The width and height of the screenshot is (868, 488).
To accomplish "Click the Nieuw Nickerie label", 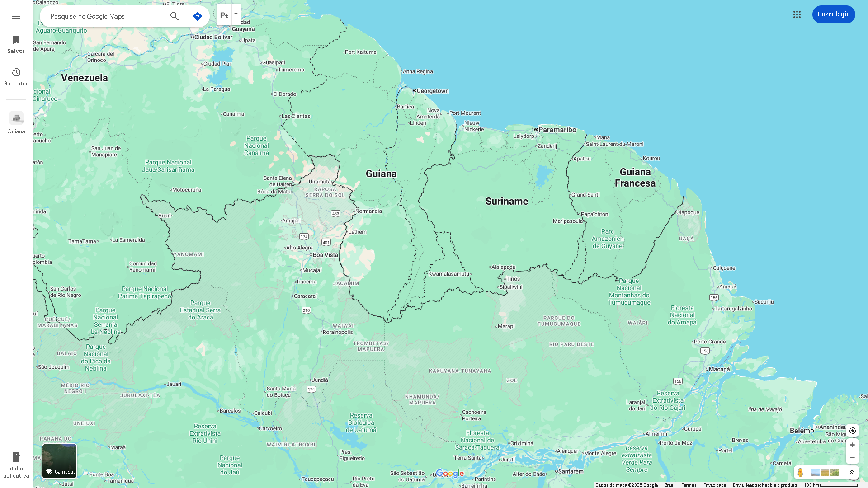I will (473, 126).
